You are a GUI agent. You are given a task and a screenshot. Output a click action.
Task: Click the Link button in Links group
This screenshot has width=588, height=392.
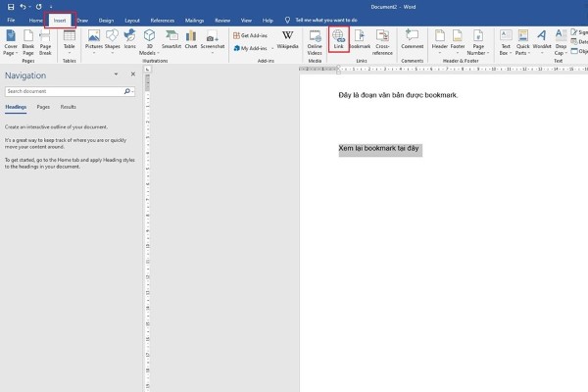pos(339,39)
